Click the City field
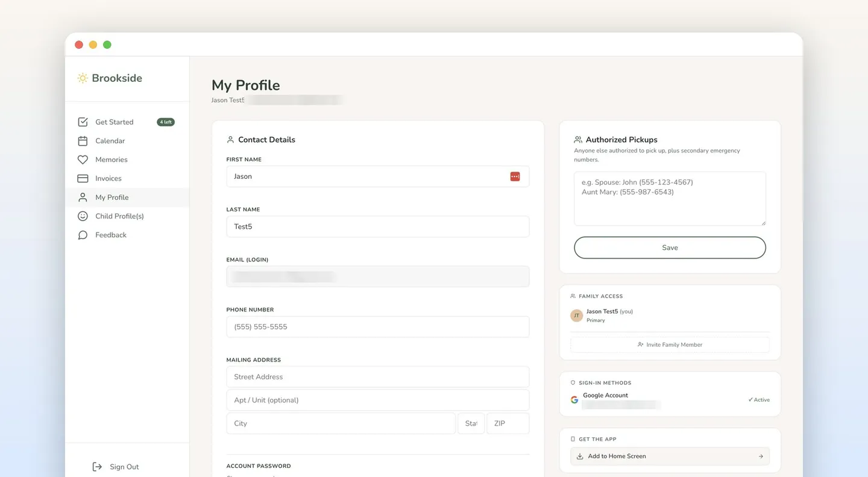This screenshot has height=477, width=868. (x=341, y=423)
